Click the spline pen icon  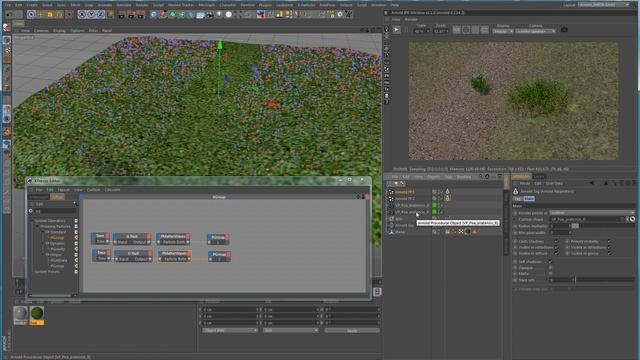163,15
